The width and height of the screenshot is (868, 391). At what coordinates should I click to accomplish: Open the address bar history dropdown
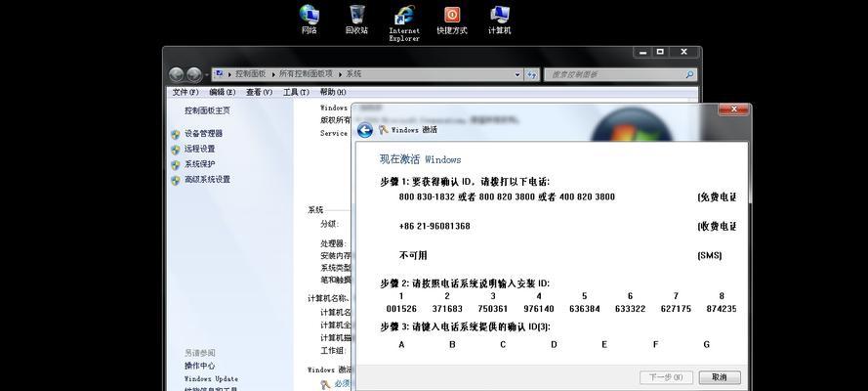pos(517,74)
